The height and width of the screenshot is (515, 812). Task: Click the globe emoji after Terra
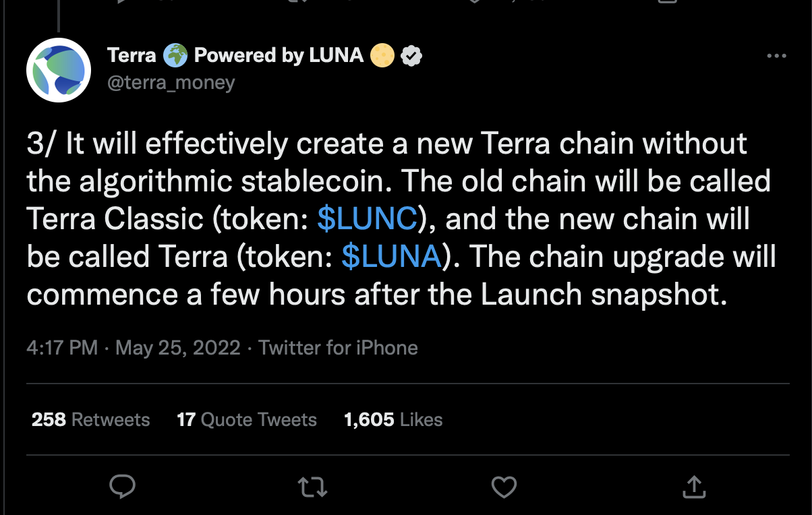click(x=175, y=55)
